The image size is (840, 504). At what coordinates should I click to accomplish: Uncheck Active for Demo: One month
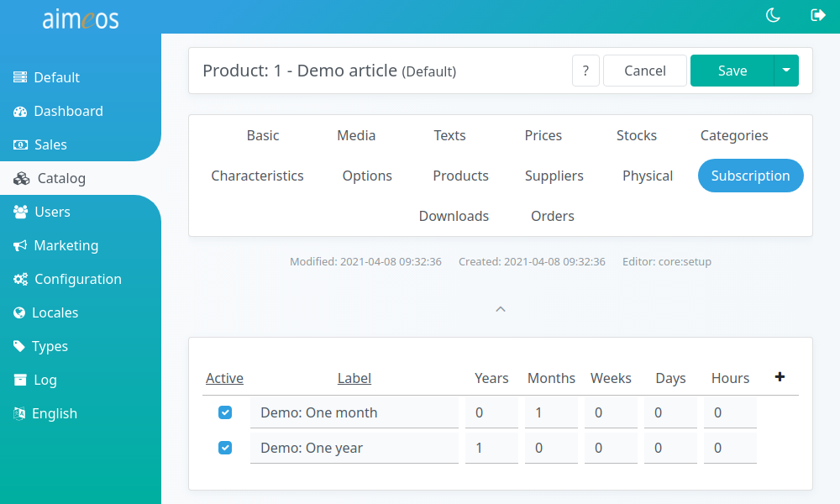[x=225, y=412]
